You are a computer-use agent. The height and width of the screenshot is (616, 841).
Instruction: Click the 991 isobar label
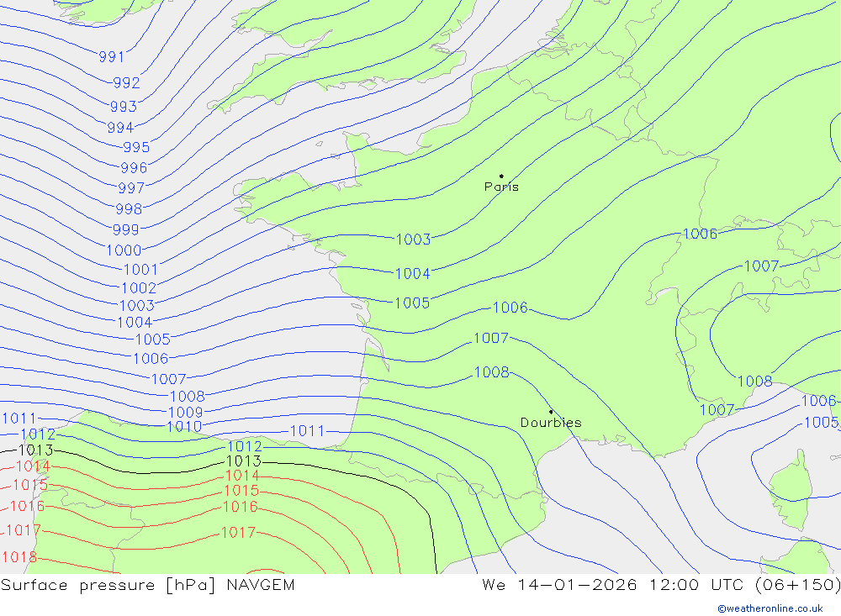click(112, 57)
